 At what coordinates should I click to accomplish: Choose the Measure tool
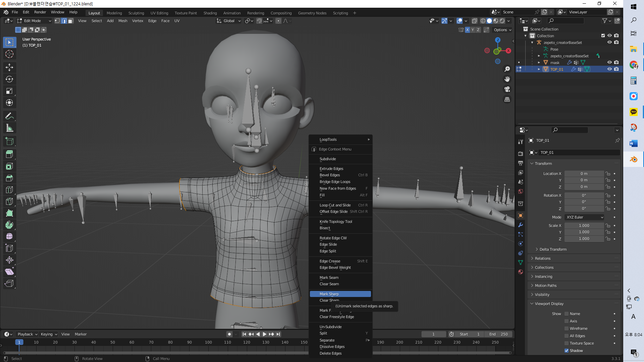click(9, 128)
